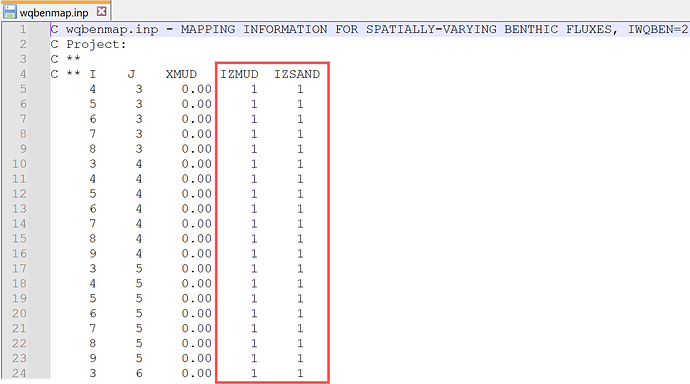The height and width of the screenshot is (384, 690).
Task: Click the IZMUD column header
Action: click(x=239, y=74)
